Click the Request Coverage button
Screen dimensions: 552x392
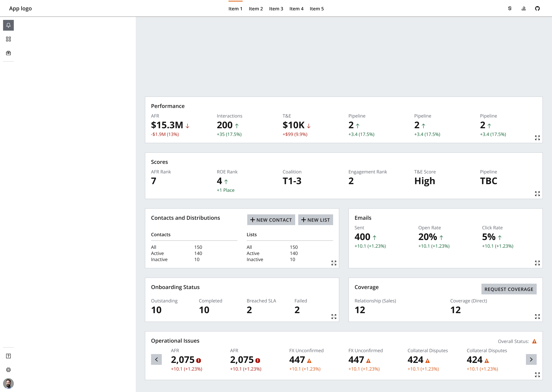[x=509, y=289]
